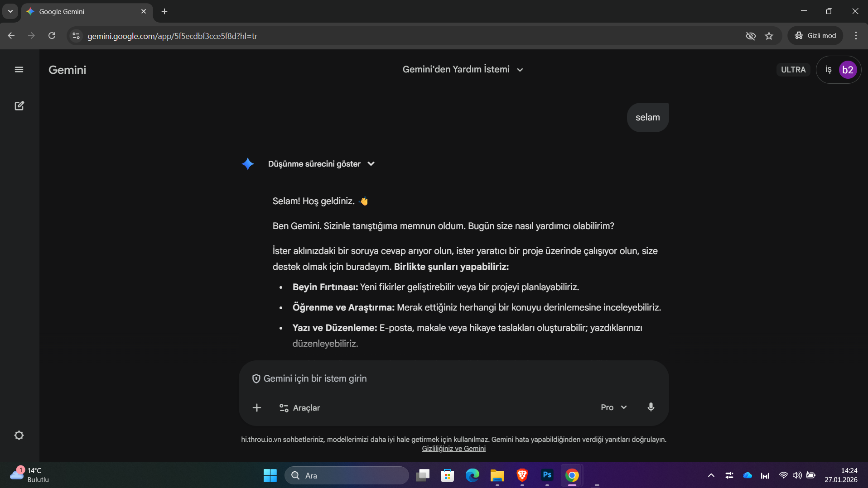Open the Araçlar tools menu
The width and height of the screenshot is (868, 488).
pyautogui.click(x=299, y=408)
